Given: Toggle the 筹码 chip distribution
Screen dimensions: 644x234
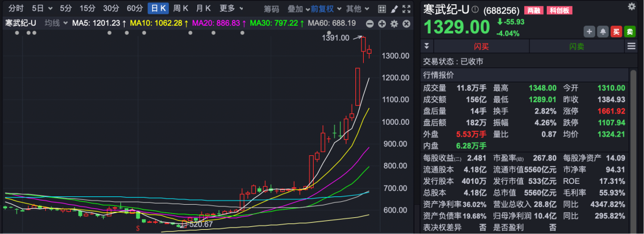Looking at the screenshot, I should coord(271,8).
